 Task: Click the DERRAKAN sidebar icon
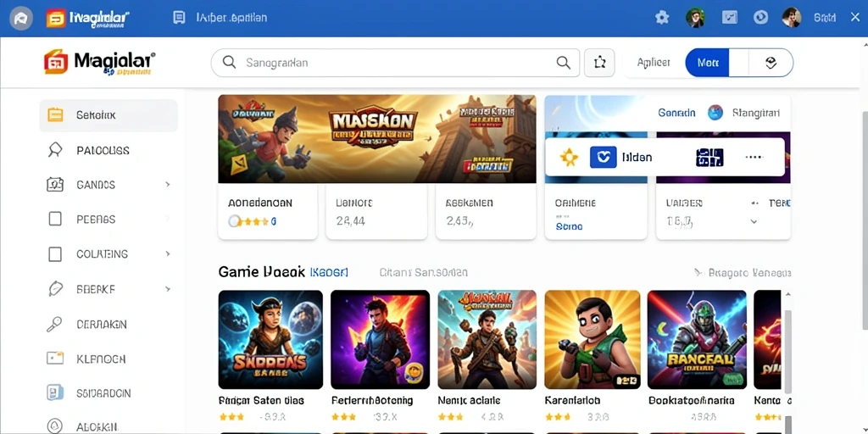pos(54,325)
